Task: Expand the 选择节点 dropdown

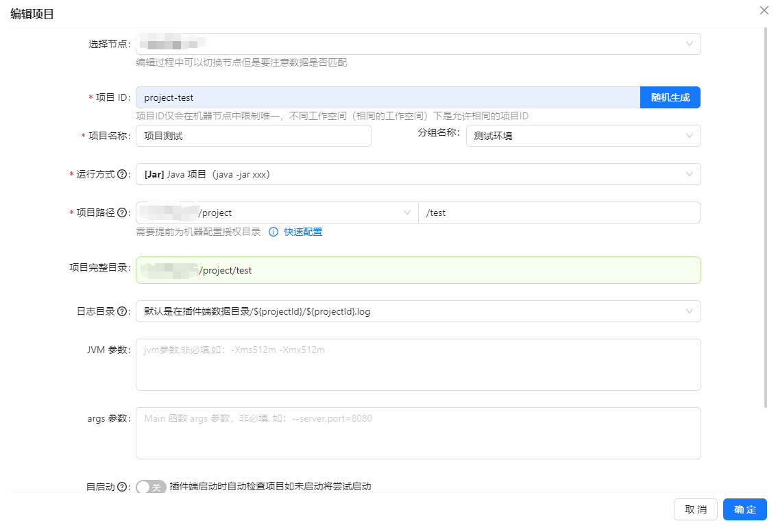Action: tap(418, 44)
